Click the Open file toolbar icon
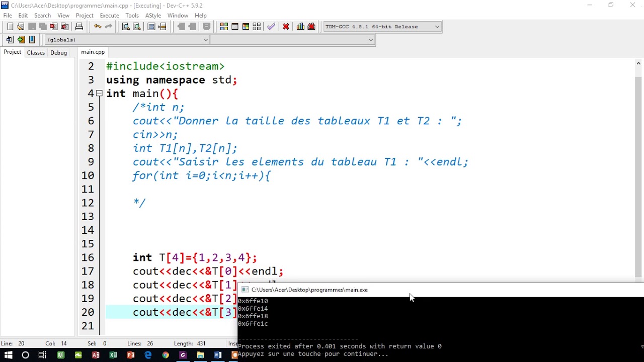644x362 pixels. click(21, 27)
